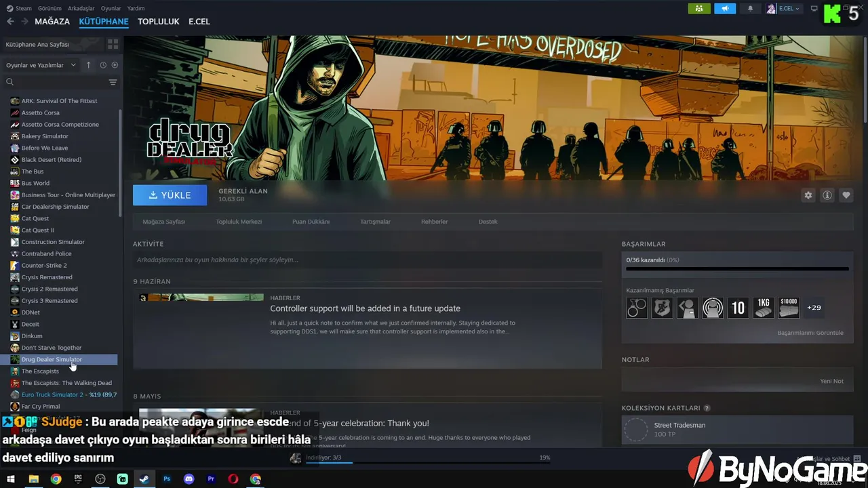The width and height of the screenshot is (868, 488).
Task: Open Steam from the Windows taskbar
Action: click(144, 479)
